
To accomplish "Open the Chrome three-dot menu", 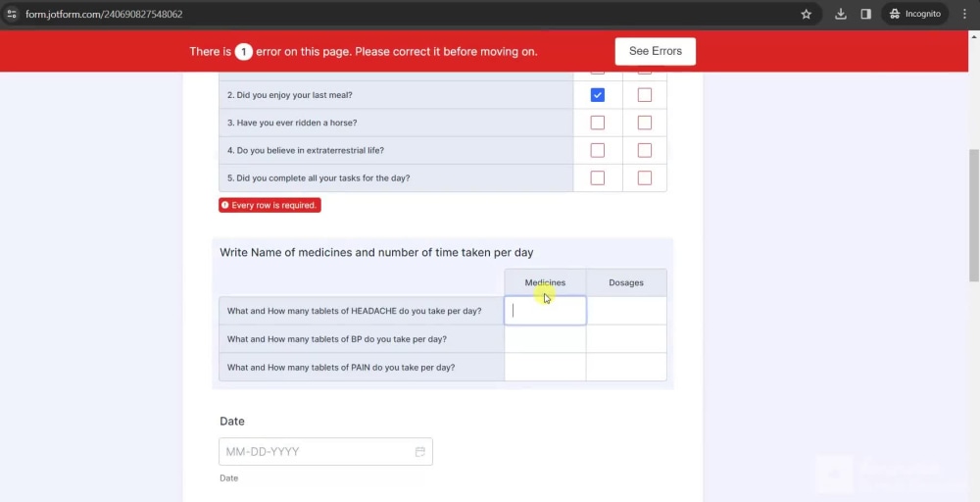I will click(964, 14).
